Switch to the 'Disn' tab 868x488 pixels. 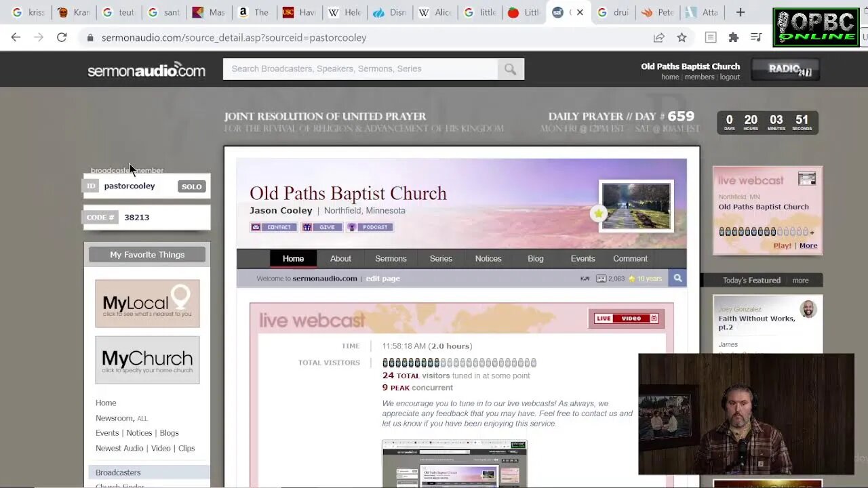pyautogui.click(x=389, y=12)
